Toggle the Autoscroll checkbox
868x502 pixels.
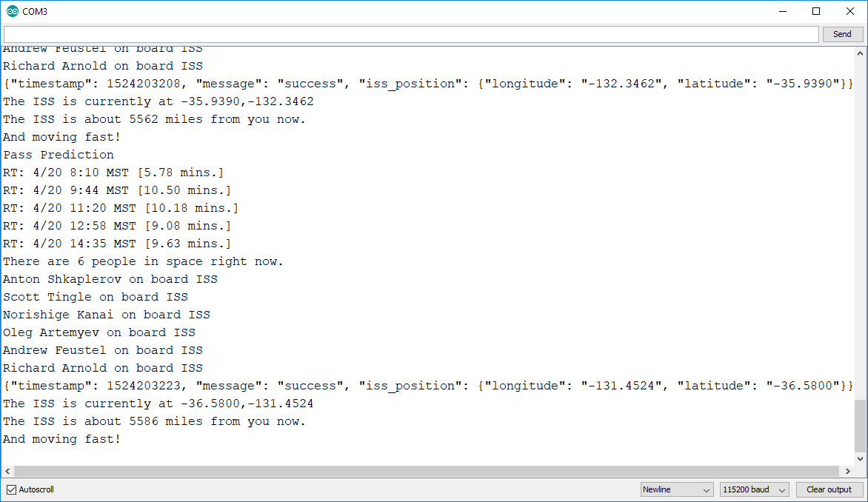(x=11, y=489)
